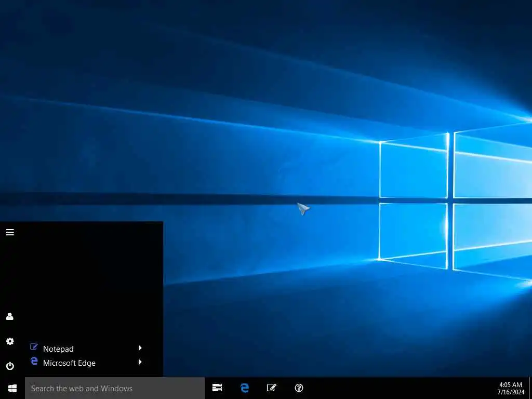Viewport: 532px width, 399px height.
Task: Click the Power icon in Start menu
Action: pyautogui.click(x=10, y=366)
